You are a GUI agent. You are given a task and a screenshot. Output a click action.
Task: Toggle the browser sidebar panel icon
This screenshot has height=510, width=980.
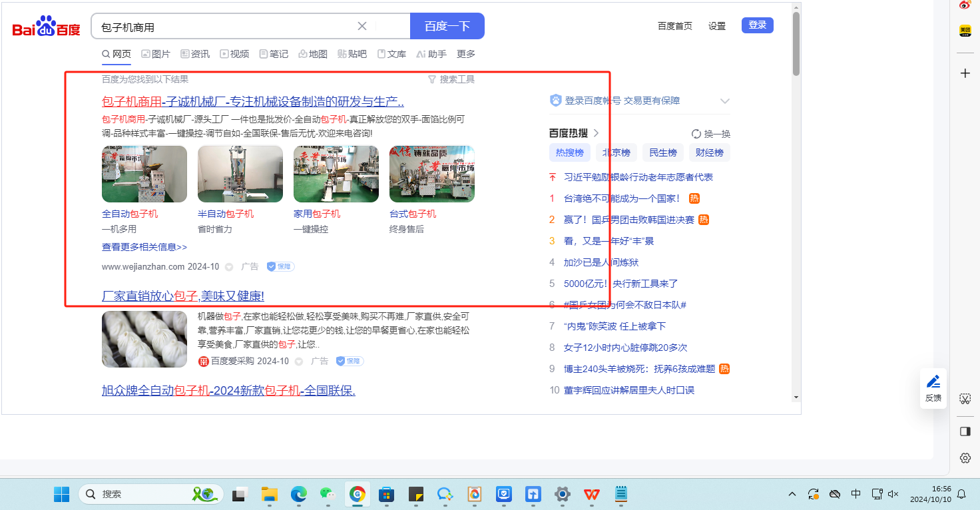tap(965, 431)
